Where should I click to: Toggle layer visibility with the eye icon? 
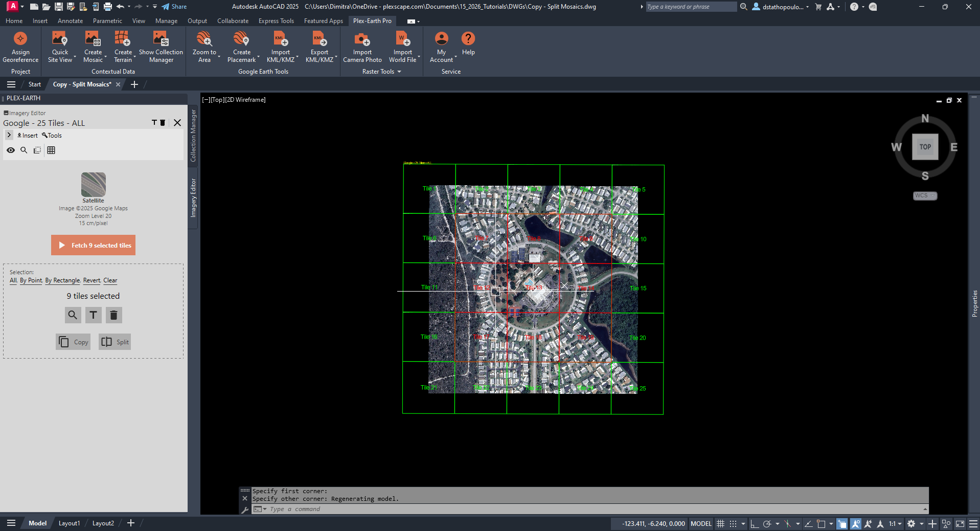11,150
